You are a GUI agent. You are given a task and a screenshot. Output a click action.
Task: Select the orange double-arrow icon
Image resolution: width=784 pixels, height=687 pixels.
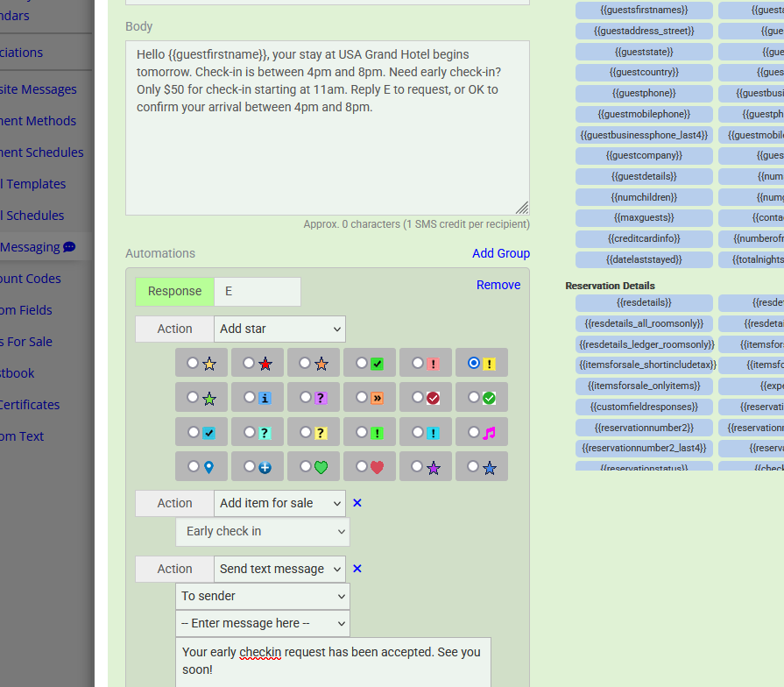362,397
